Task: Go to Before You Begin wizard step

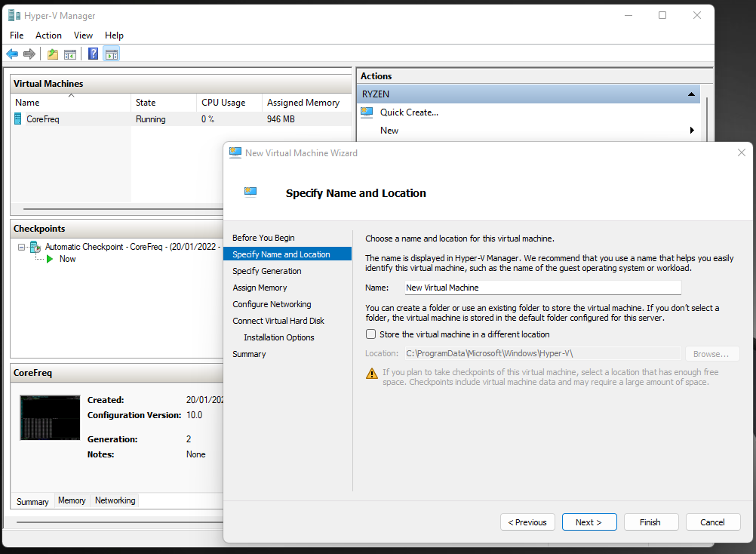Action: tap(263, 238)
